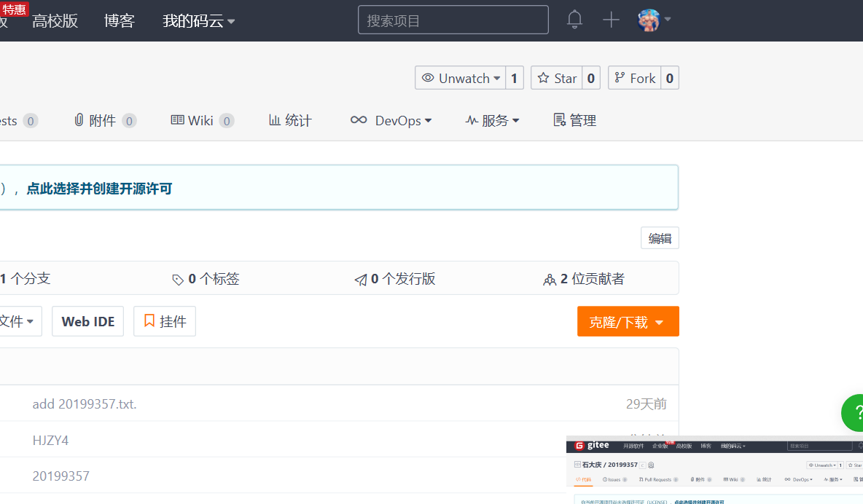Click the 特惠 red badge
This screenshot has width=863, height=504.
[14, 9]
